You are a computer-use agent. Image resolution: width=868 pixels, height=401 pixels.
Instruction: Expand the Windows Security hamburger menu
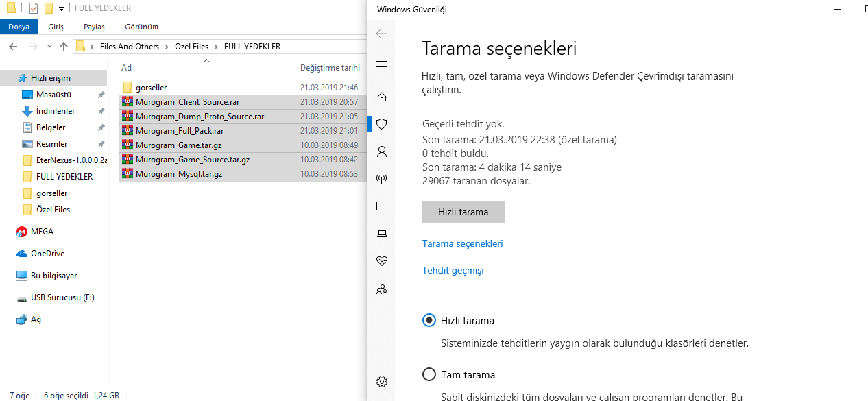click(x=382, y=64)
